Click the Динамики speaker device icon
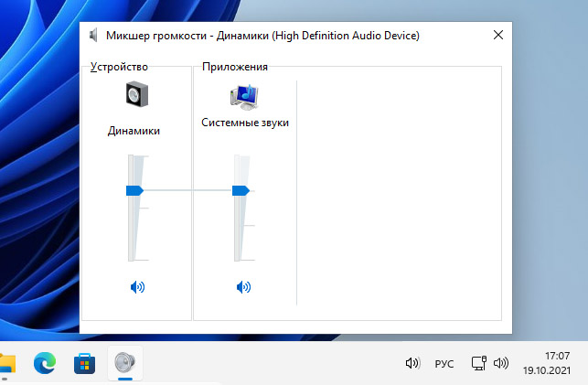This screenshot has width=588, height=385. [137, 94]
